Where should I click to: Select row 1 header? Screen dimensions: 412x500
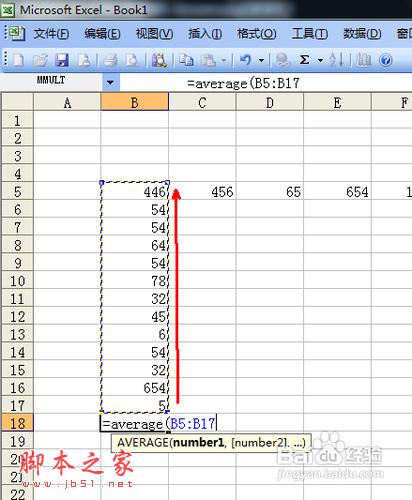coord(17,120)
